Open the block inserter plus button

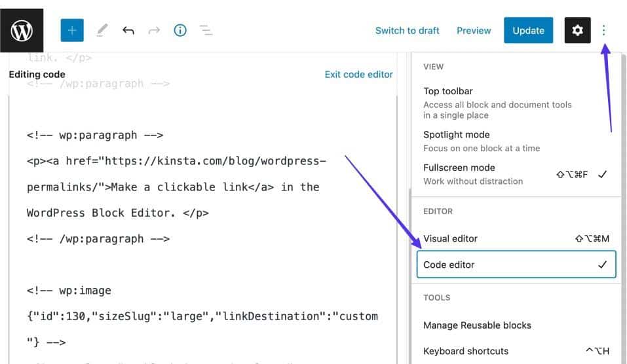tap(72, 30)
